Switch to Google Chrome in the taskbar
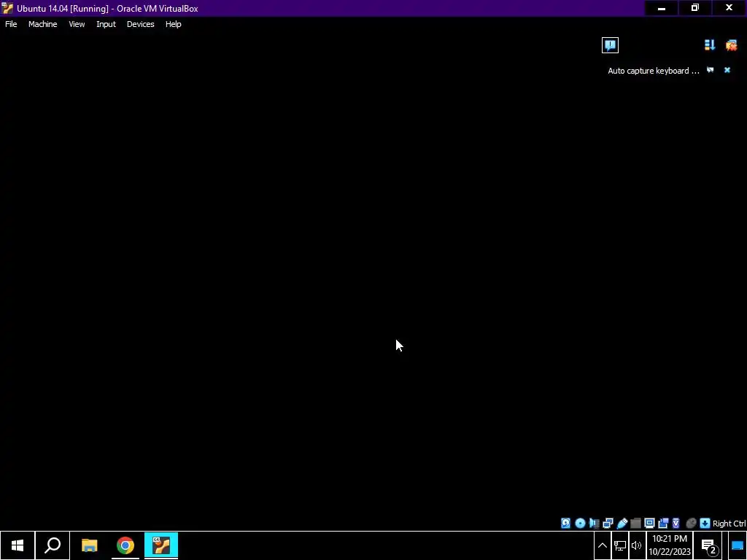747x560 pixels. click(125, 545)
